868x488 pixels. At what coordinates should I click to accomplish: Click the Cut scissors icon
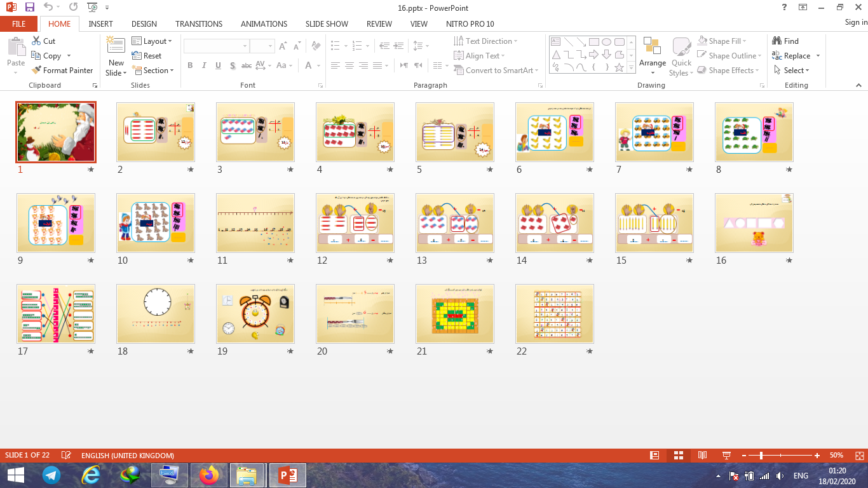[x=36, y=41]
